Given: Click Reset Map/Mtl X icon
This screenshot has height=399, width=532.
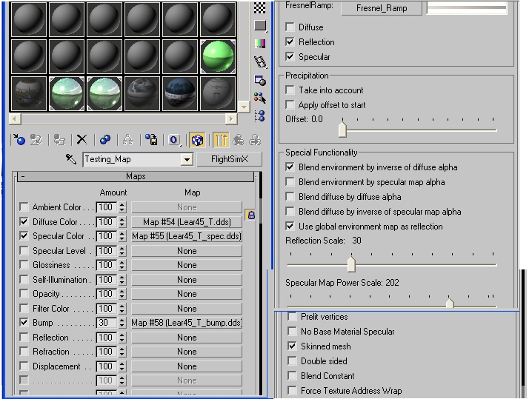Looking at the screenshot, I should pyautogui.click(x=82, y=139).
